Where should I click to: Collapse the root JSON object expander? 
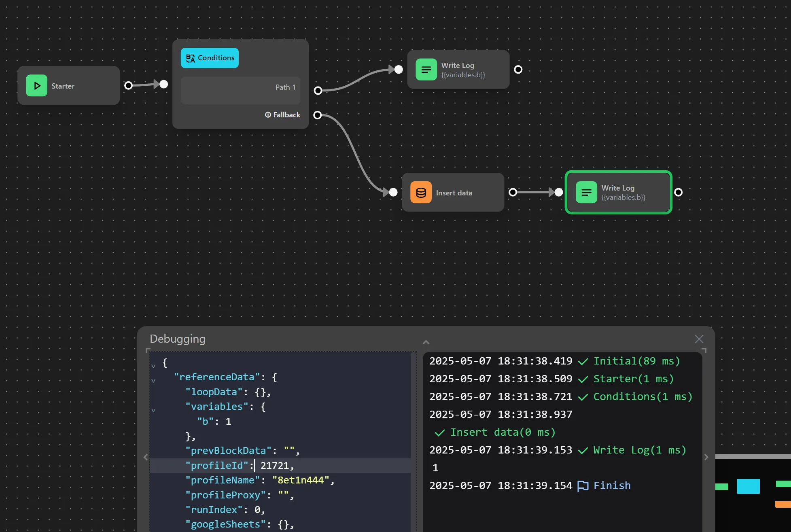click(154, 366)
